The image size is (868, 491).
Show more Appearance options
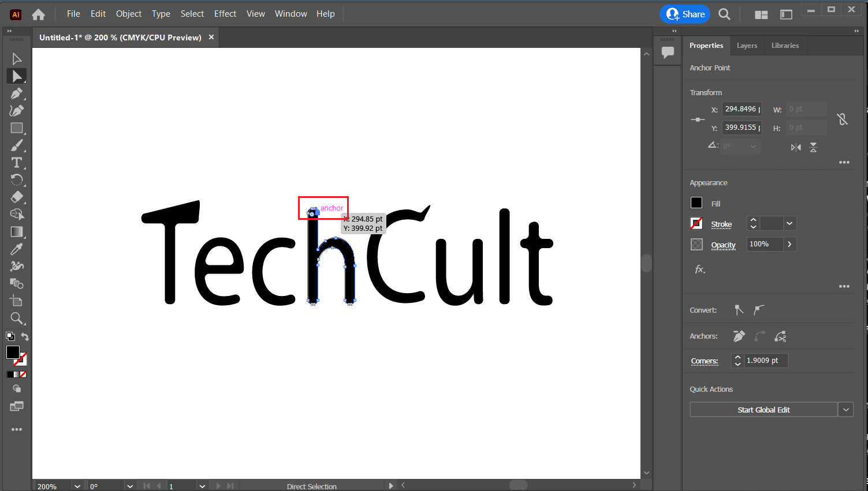(x=844, y=286)
